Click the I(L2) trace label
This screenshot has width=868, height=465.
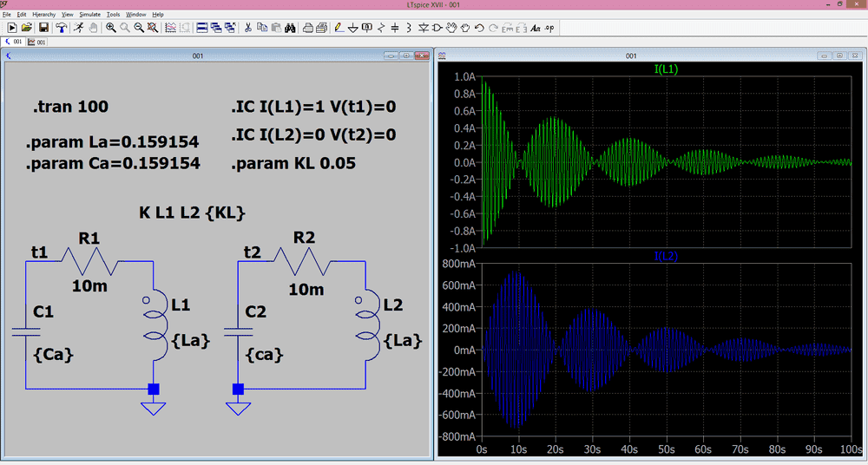pos(666,256)
